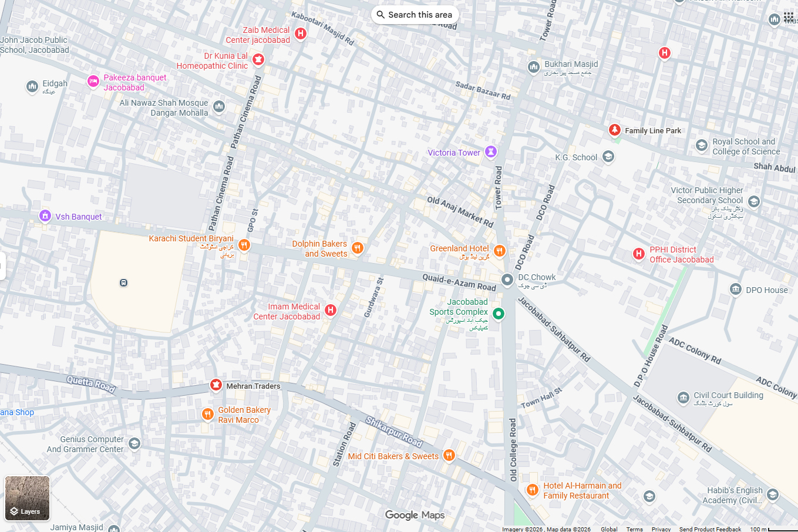Image resolution: width=798 pixels, height=532 pixels.
Task: Select the Victoria Tower landmark pin
Action: click(x=491, y=152)
